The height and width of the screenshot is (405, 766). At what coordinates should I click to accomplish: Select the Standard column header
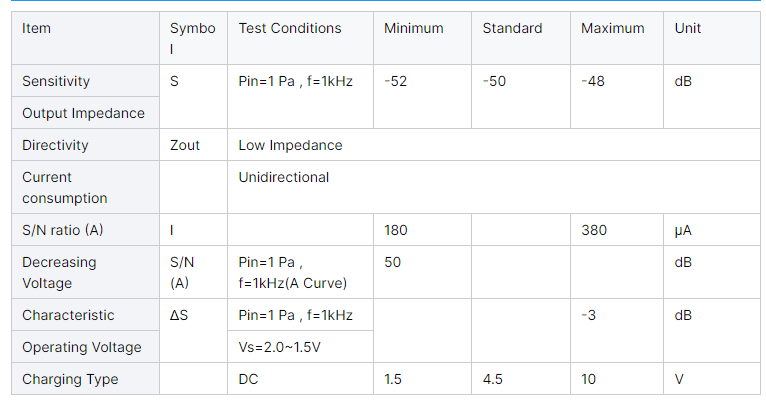512,28
